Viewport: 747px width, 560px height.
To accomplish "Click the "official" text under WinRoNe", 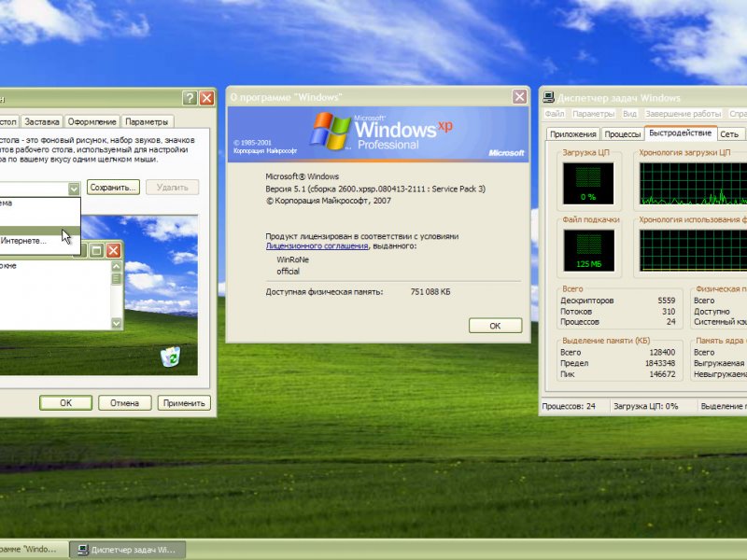I will (289, 272).
